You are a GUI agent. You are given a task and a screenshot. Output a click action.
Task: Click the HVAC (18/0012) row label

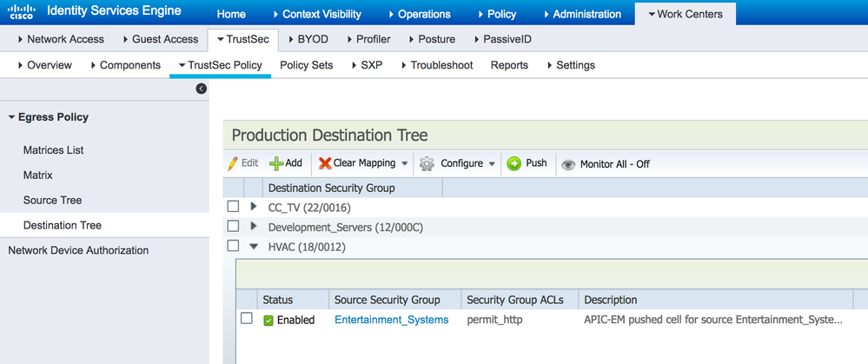coord(307,248)
